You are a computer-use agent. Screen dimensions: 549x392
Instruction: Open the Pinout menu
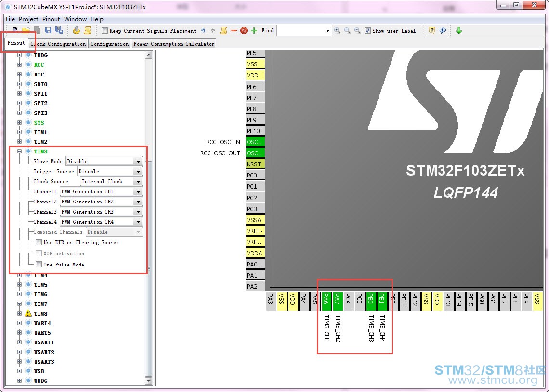point(51,19)
